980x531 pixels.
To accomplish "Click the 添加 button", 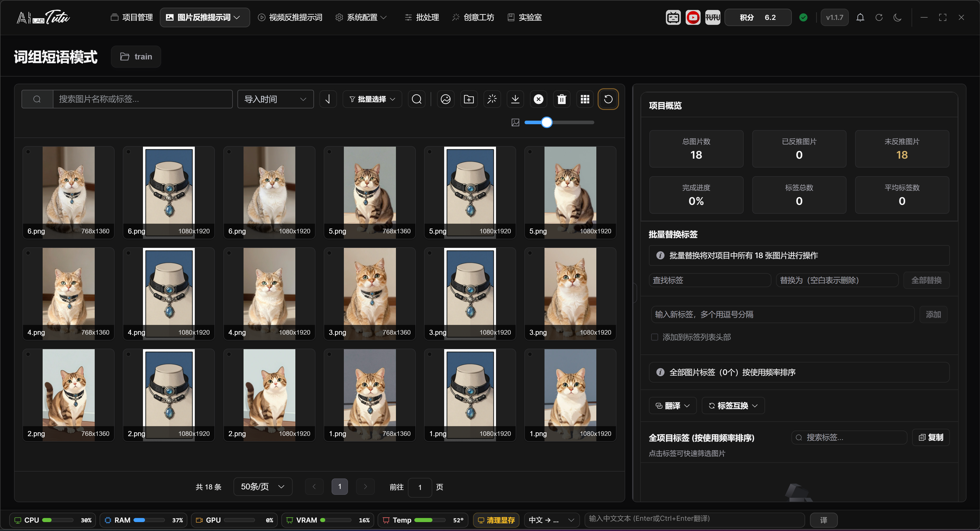I will [933, 315].
